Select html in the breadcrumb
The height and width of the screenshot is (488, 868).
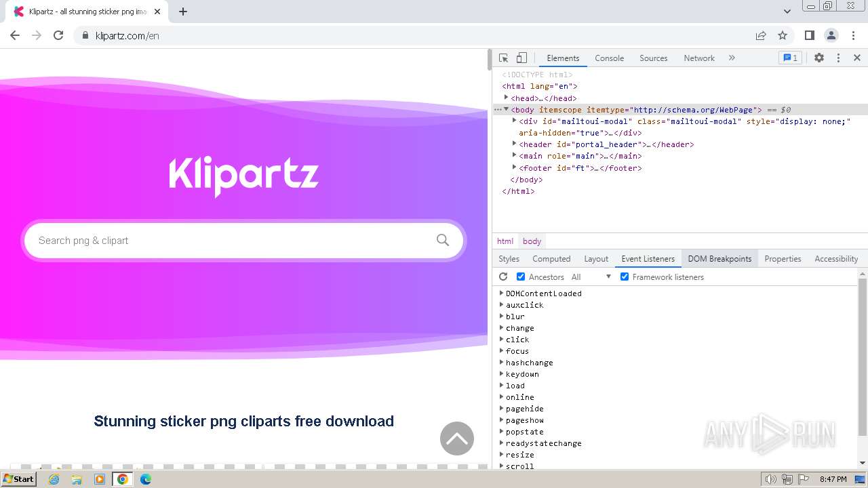tap(505, 241)
